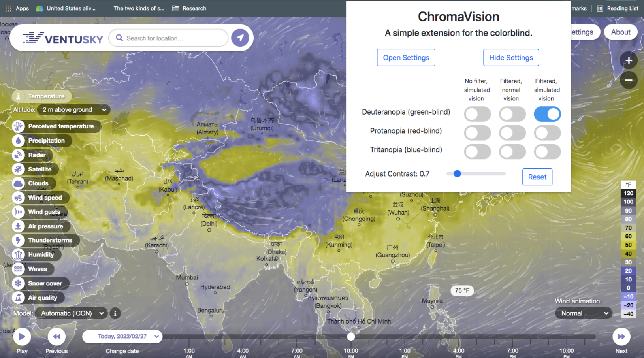Choose the Perceived temperature layer icon
Viewport: 644px width, 358px height.
[18, 126]
